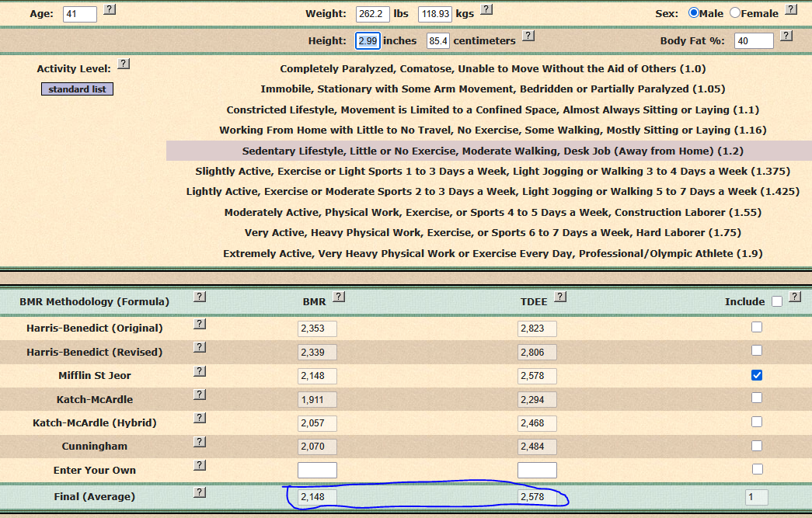Image resolution: width=812 pixels, height=518 pixels.
Task: Open help for Mifflin St Jeor
Action: [x=200, y=371]
